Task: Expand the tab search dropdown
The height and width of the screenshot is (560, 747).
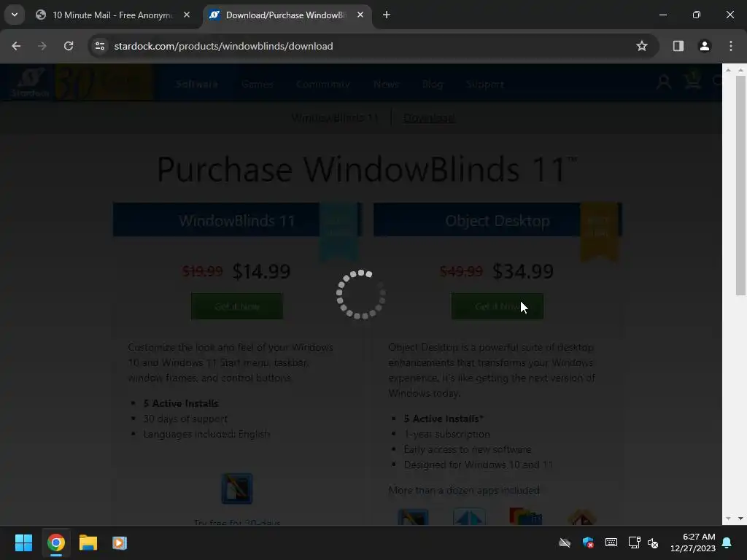Action: click(15, 15)
